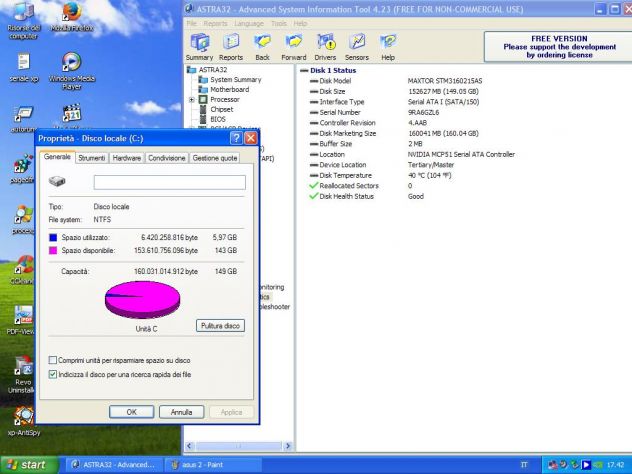This screenshot has height=474, width=632.
Task: Open the Help menu in menu bar
Action: tap(300, 23)
